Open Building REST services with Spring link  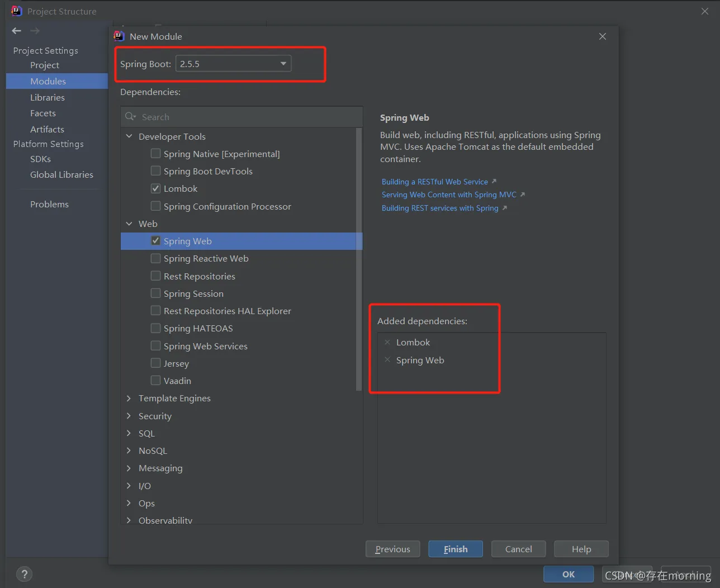440,208
